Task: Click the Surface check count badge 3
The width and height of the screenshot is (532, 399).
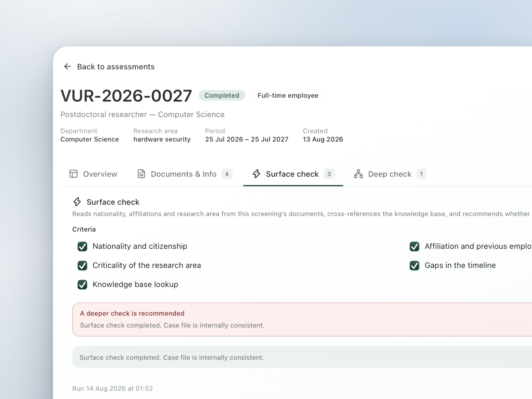Action: [x=329, y=174]
